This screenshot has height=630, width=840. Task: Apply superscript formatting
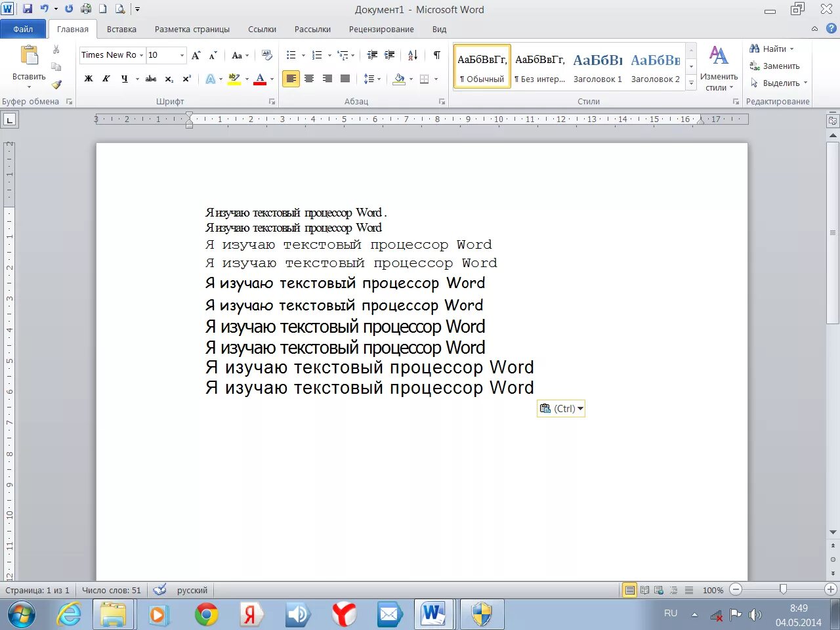[x=187, y=79]
